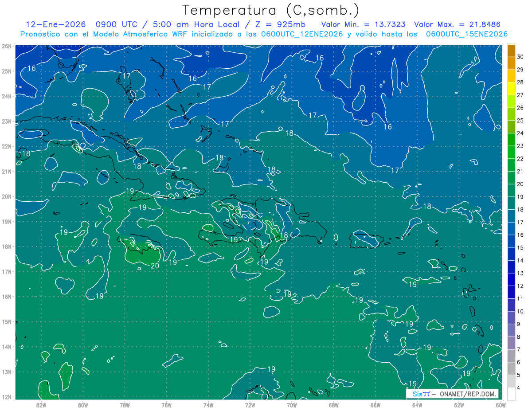Viewport: 532px width, 411px height.
Task: Click the dark orange colorbar swatch above 30
Action: pos(511,50)
